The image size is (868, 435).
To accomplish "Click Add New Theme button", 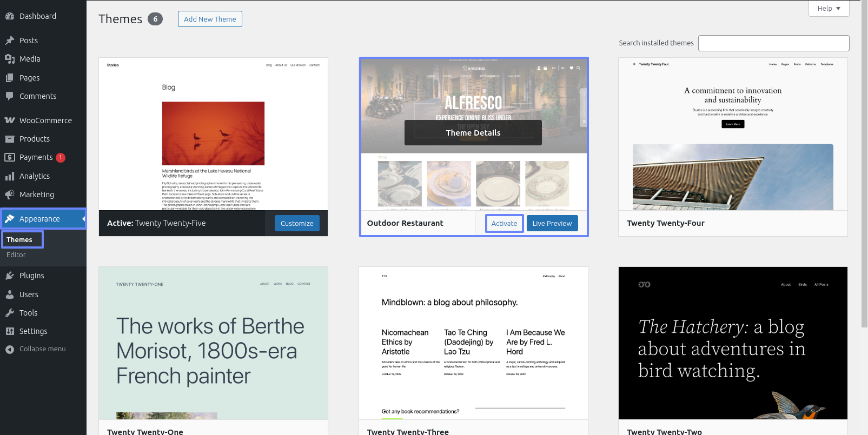I will pos(210,19).
